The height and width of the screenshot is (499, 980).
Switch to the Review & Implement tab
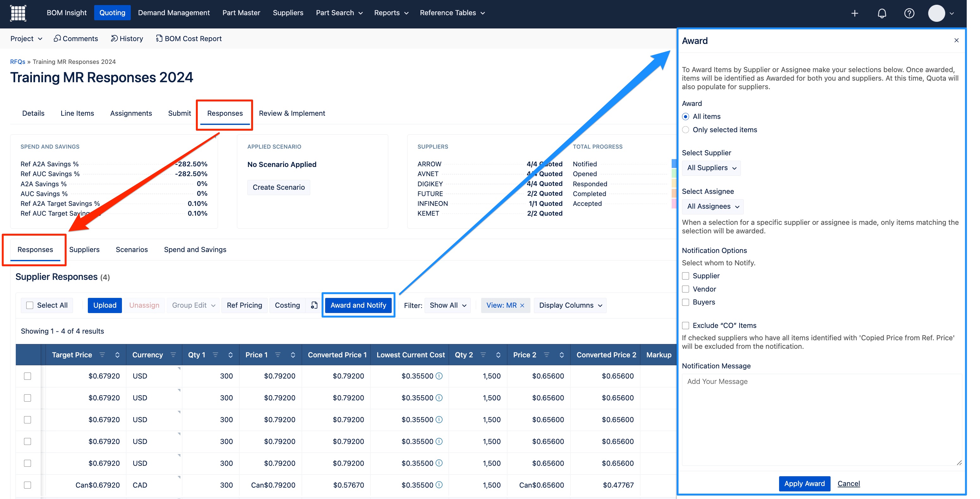pos(292,113)
